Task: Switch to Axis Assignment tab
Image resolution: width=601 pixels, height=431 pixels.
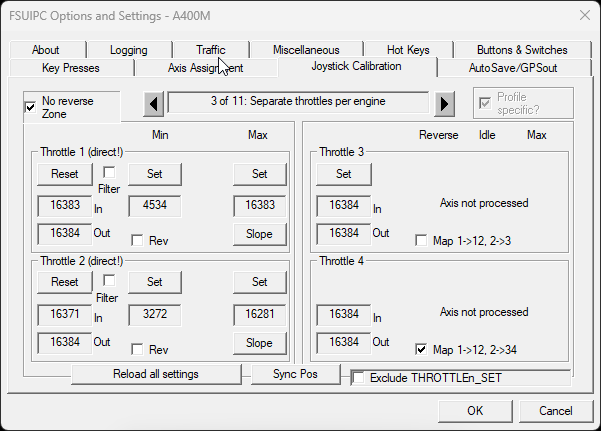Action: click(x=205, y=68)
